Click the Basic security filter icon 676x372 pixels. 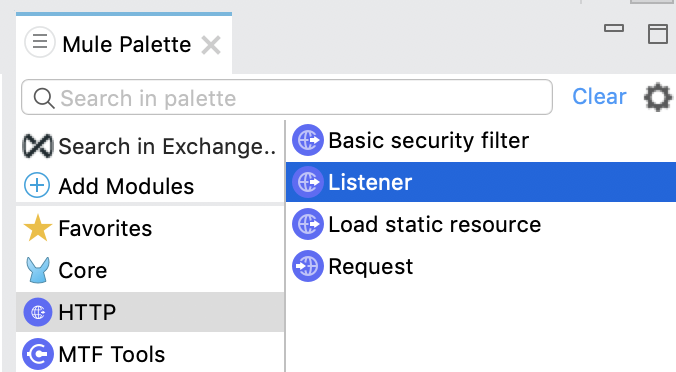(308, 140)
